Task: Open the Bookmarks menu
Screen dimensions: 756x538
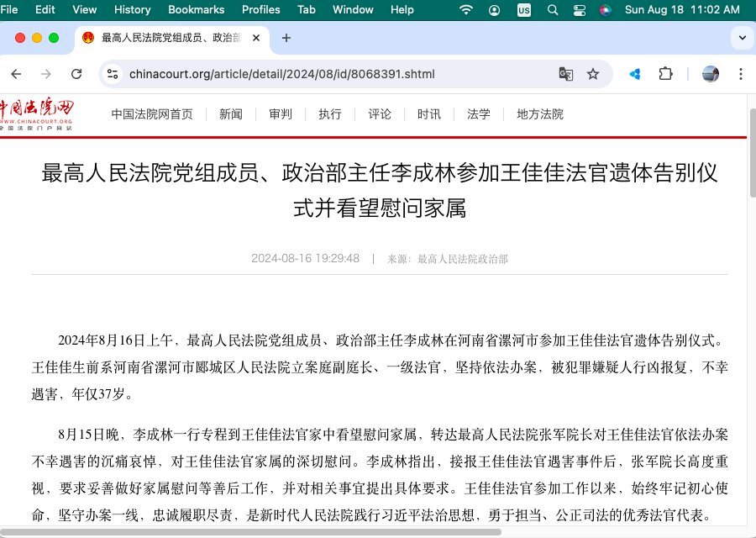Action: [196, 10]
